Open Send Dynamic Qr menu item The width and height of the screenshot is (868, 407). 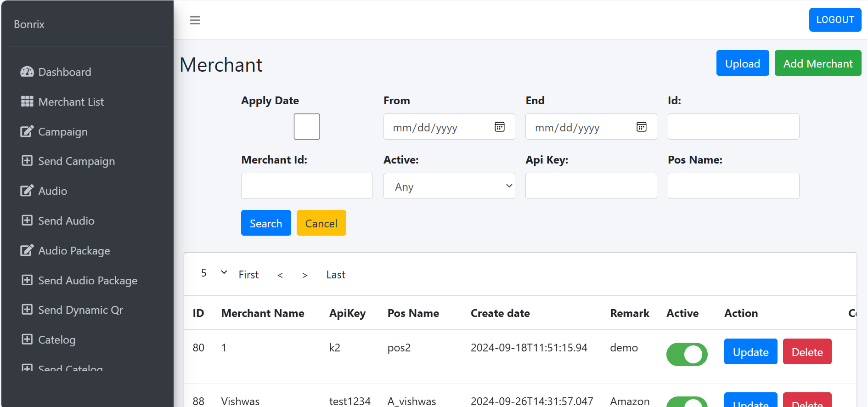click(x=80, y=310)
